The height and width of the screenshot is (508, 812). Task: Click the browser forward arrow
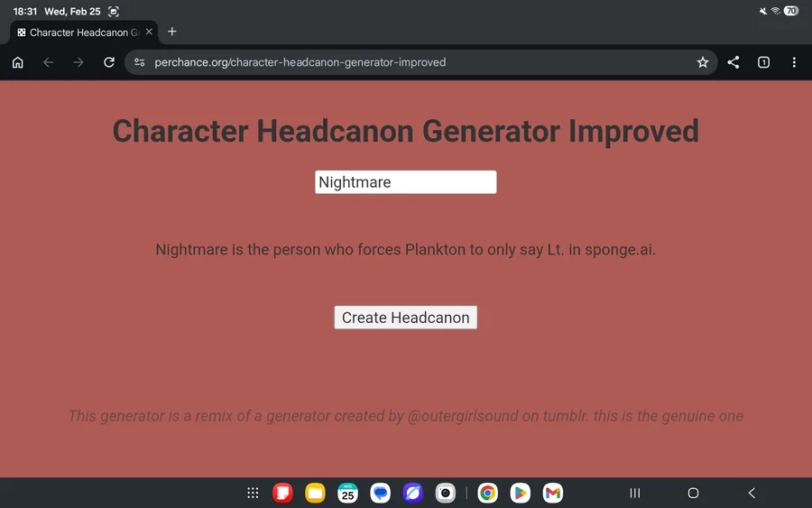pos(78,62)
